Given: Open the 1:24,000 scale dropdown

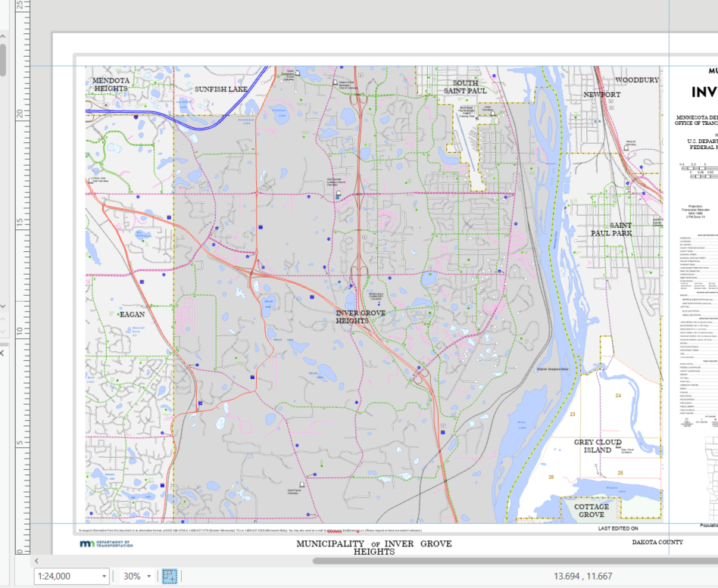Looking at the screenshot, I should 102,576.
